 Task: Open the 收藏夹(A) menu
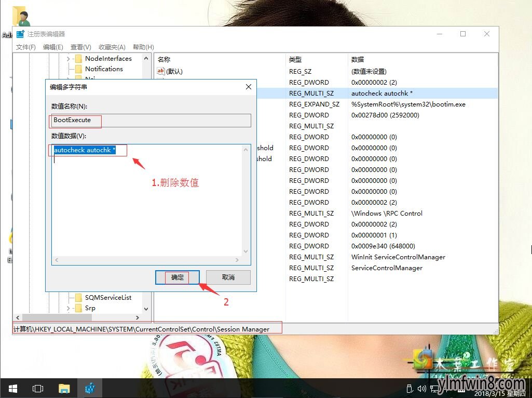click(x=112, y=47)
